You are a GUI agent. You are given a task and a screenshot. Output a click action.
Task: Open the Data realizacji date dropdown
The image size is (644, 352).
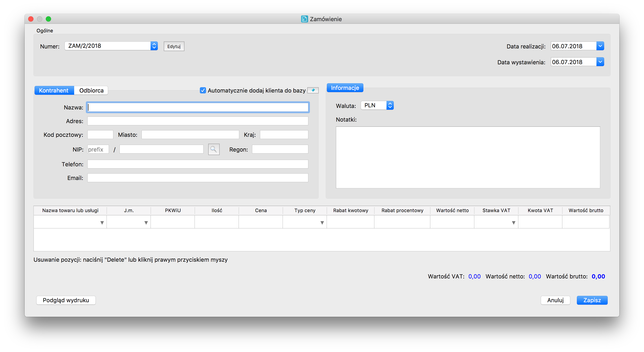pos(600,46)
